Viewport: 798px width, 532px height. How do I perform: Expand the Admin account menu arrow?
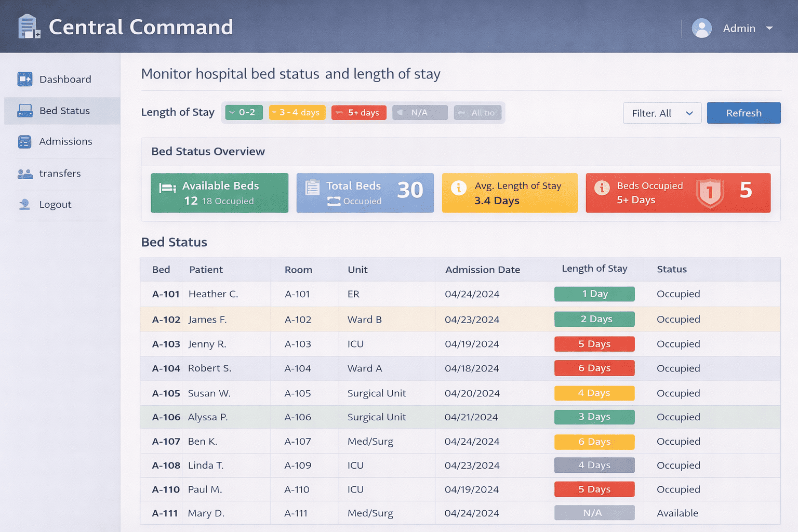(769, 28)
